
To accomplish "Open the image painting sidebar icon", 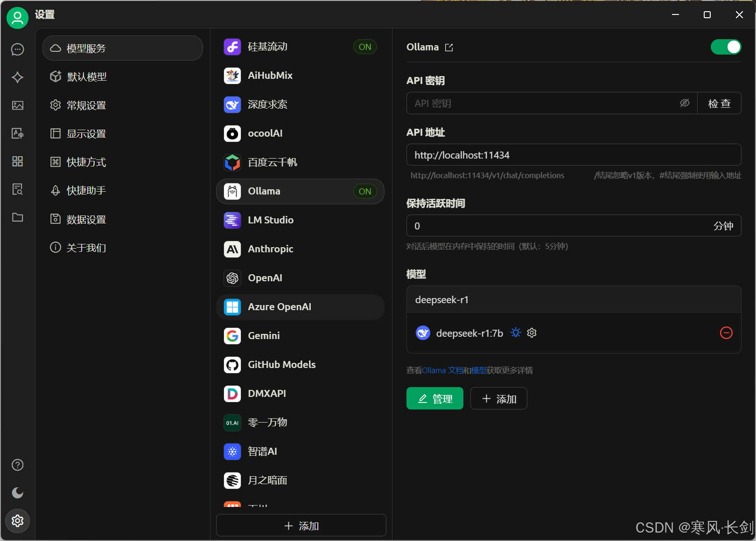I will (x=18, y=105).
